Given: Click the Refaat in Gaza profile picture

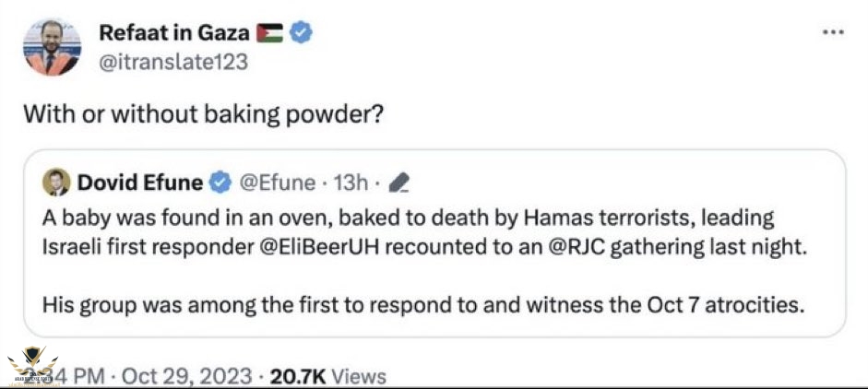Looking at the screenshot, I should click(x=50, y=48).
